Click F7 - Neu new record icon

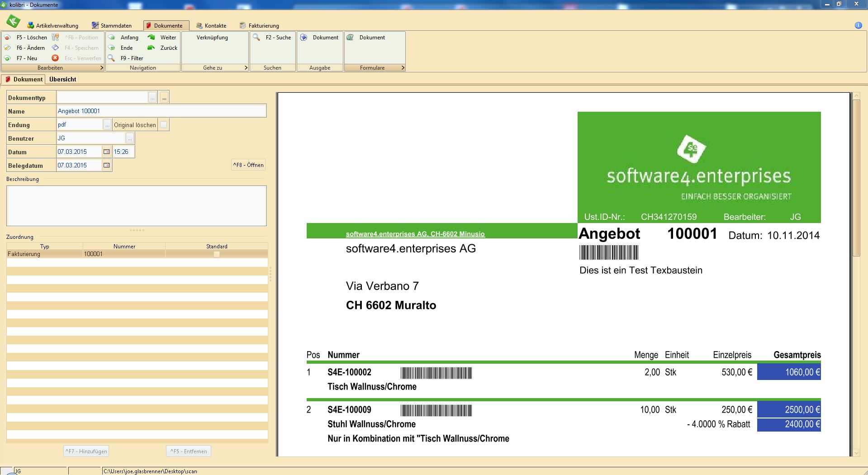point(8,58)
